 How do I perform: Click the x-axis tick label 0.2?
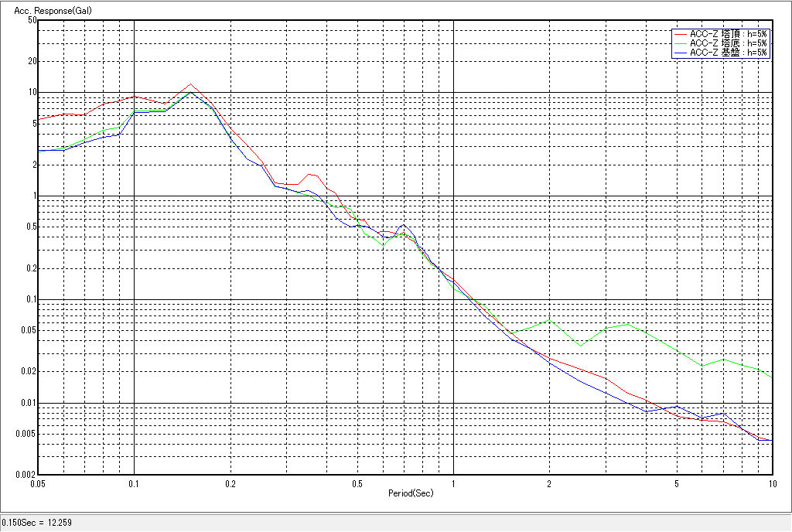point(230,484)
